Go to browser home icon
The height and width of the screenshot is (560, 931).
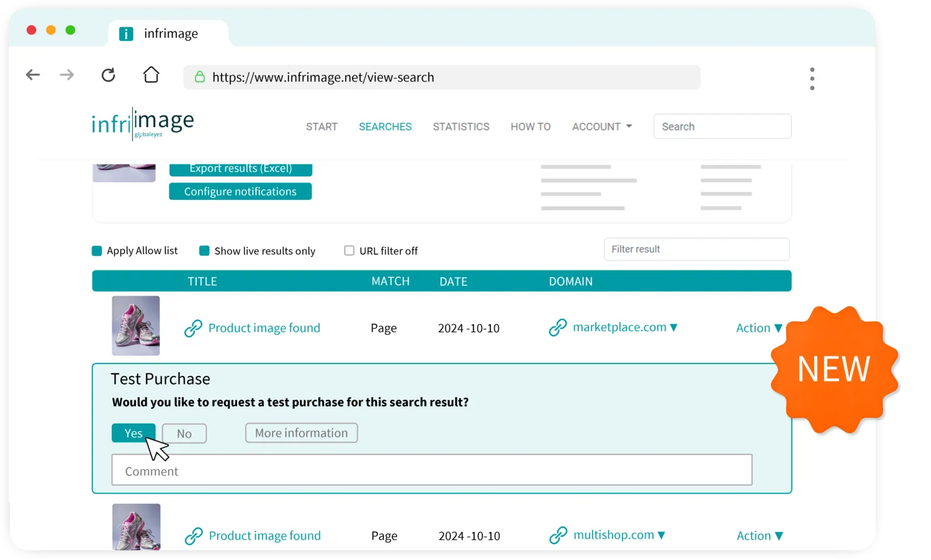151,75
